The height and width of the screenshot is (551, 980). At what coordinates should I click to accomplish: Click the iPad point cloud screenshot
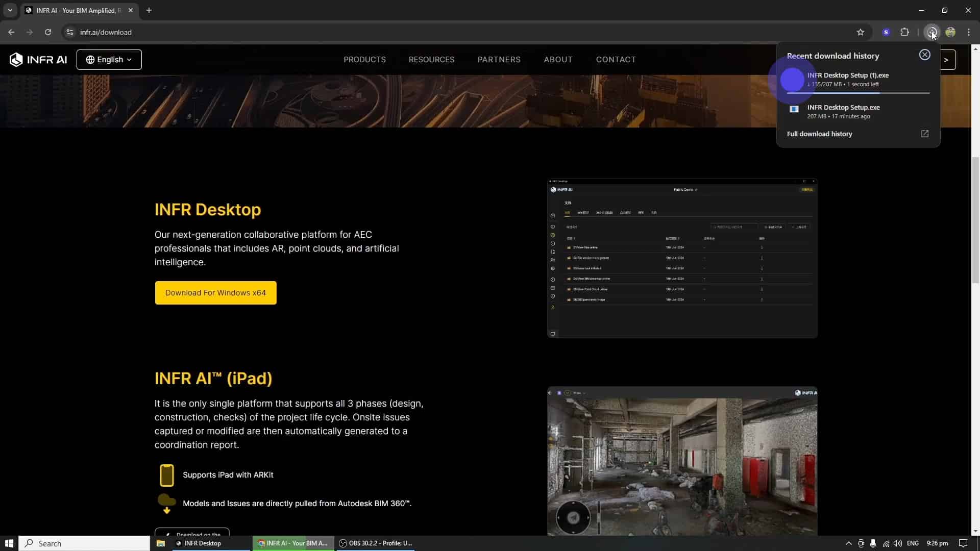(x=682, y=461)
